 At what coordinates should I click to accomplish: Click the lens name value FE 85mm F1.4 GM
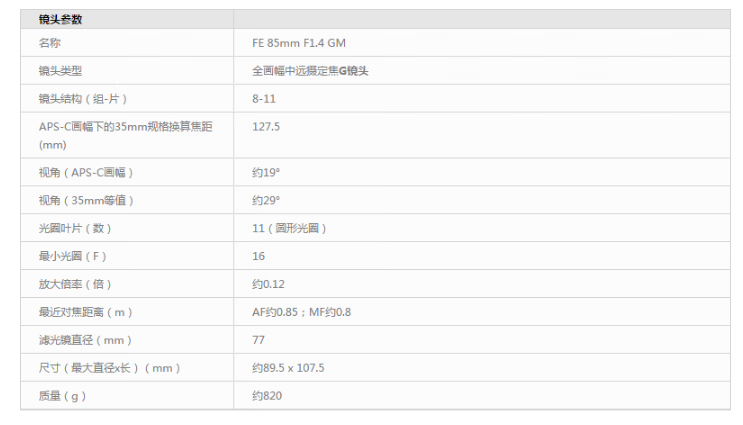[299, 43]
